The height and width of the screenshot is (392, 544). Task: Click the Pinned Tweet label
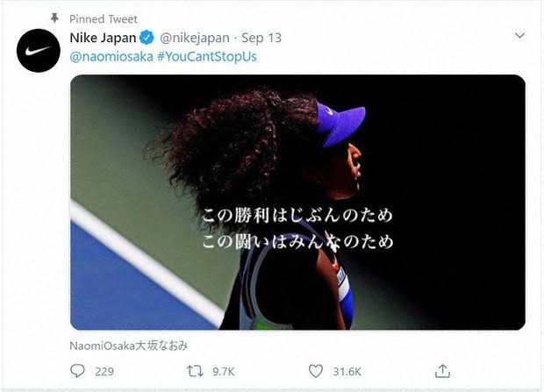(104, 19)
